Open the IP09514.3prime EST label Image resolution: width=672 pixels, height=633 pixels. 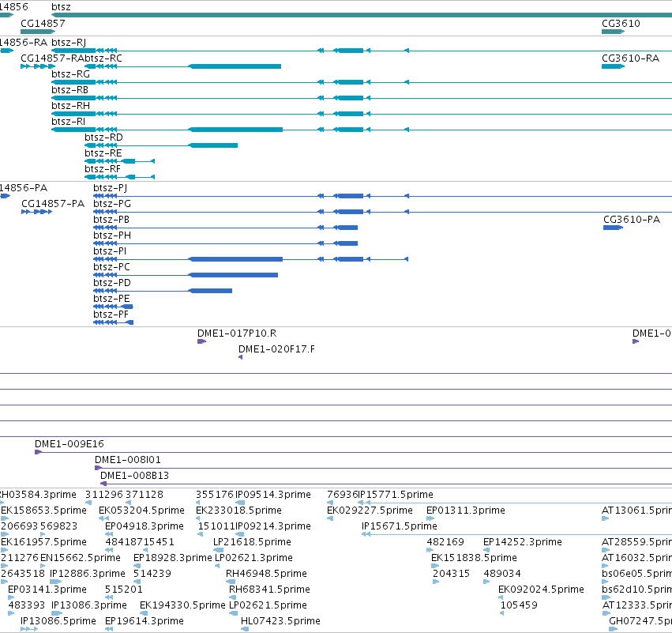[273, 495]
